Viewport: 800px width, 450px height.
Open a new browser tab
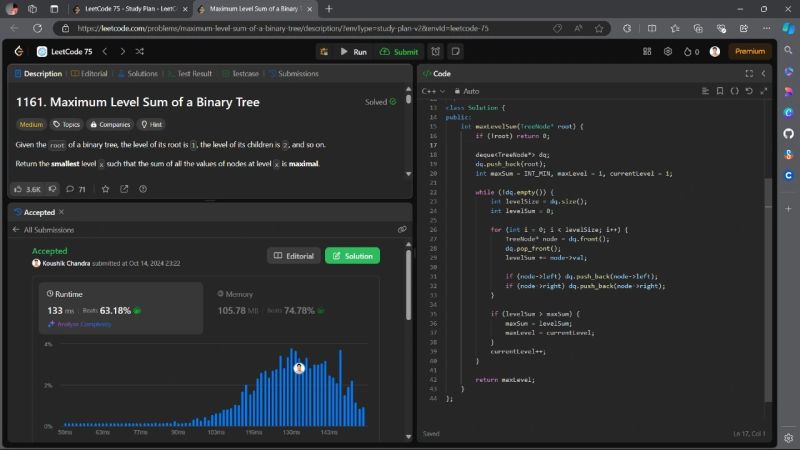(x=329, y=9)
